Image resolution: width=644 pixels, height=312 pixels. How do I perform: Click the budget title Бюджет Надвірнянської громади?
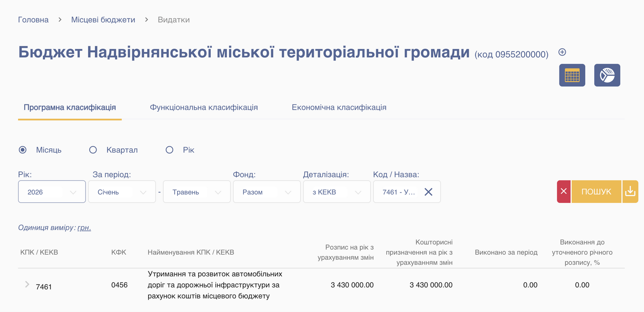244,52
